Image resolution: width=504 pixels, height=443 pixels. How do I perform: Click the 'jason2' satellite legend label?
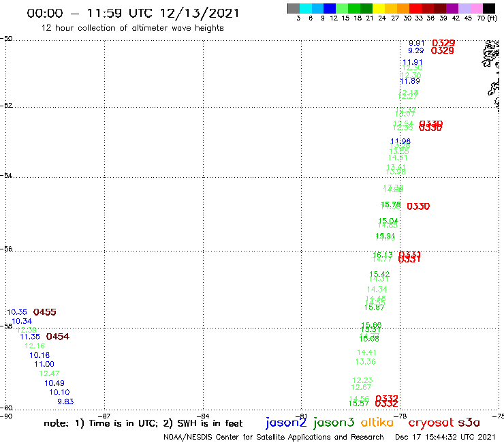[286, 423]
